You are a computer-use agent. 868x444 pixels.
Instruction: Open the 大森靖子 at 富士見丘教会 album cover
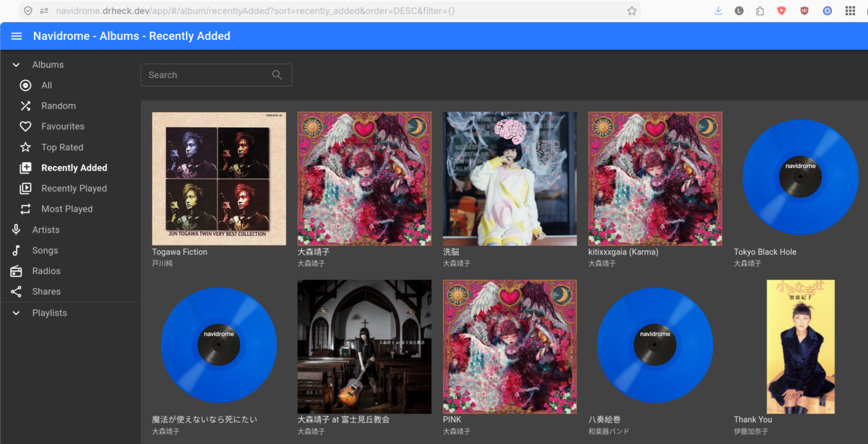pyautogui.click(x=364, y=347)
